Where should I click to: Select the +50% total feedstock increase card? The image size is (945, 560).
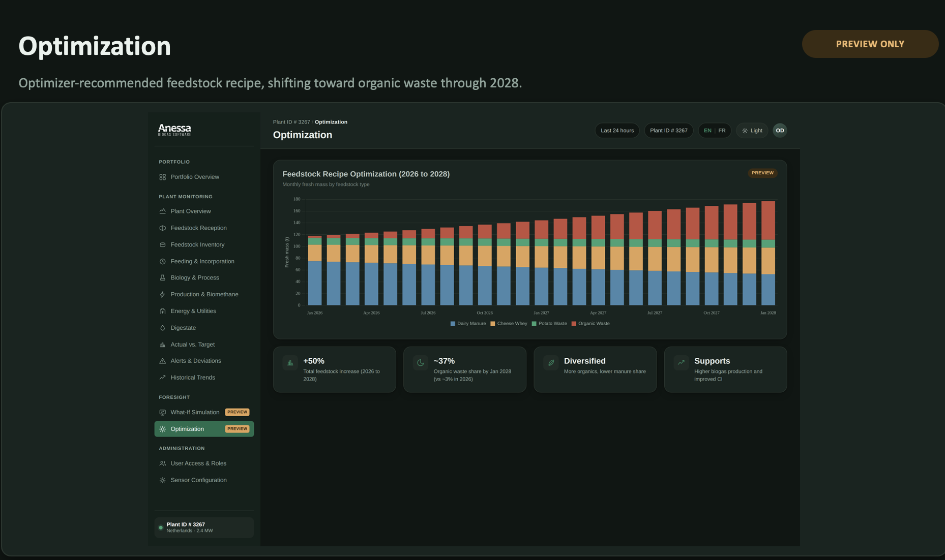(335, 369)
